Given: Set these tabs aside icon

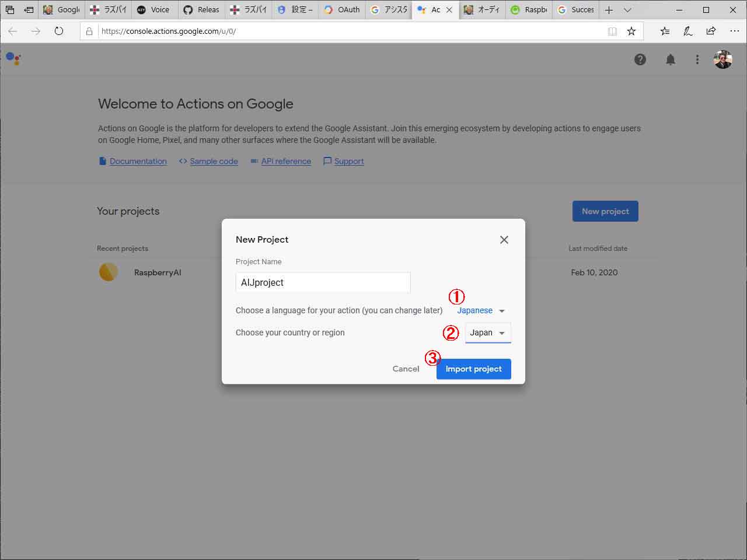Looking at the screenshot, I should pyautogui.click(x=28, y=10).
